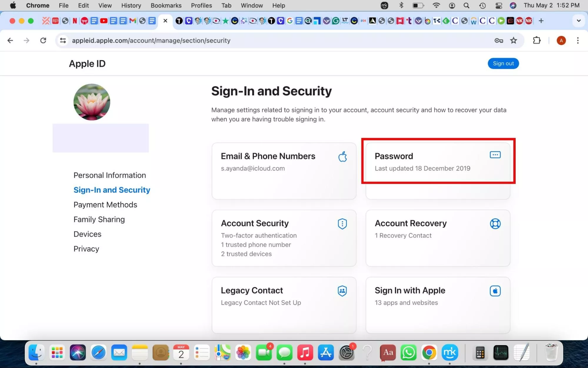Click the Account Security shield icon

pyautogui.click(x=342, y=224)
